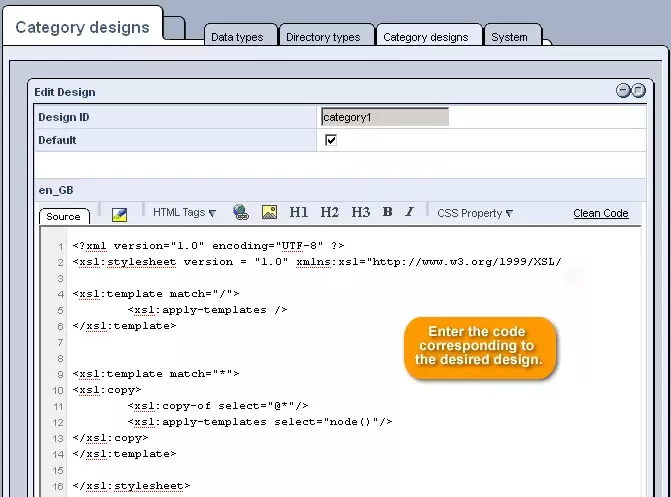Toggle italic formatting

(x=409, y=213)
